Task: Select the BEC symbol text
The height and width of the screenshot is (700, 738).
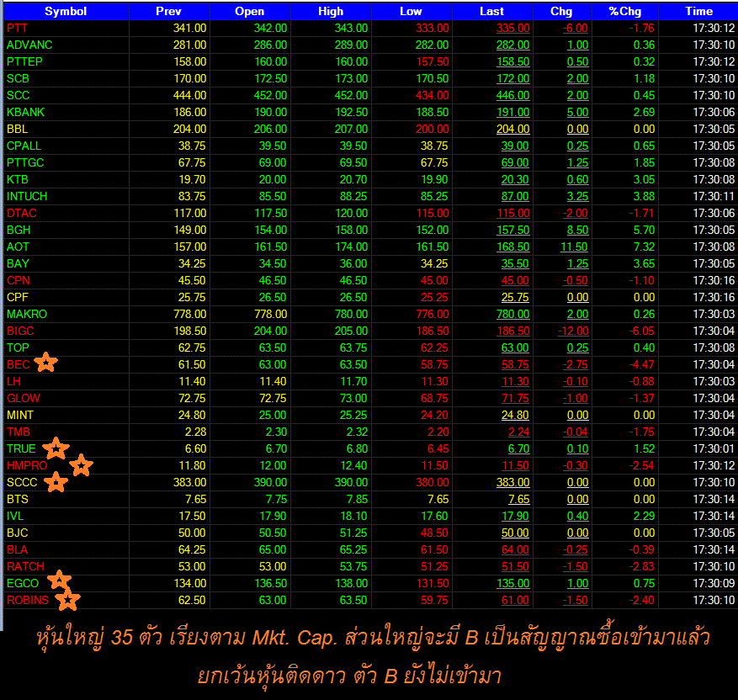Action: [19, 364]
